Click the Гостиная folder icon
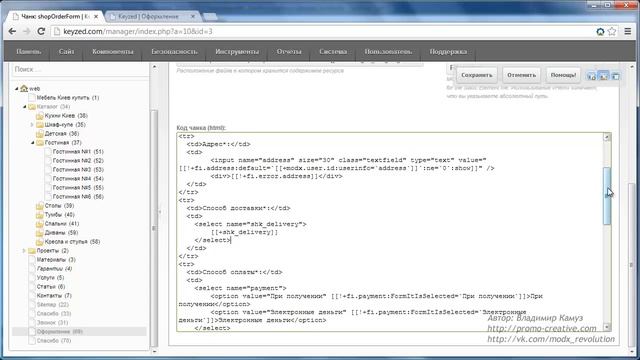 [x=40, y=142]
